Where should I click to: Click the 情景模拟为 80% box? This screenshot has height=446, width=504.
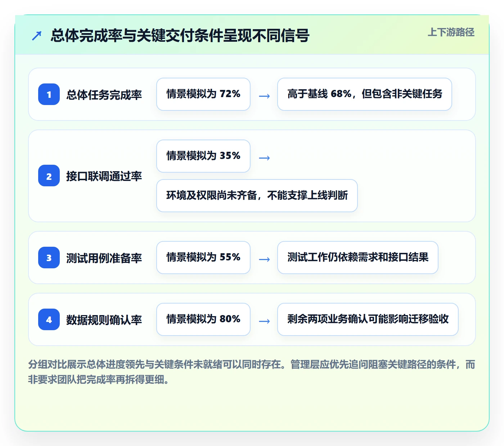[203, 319]
